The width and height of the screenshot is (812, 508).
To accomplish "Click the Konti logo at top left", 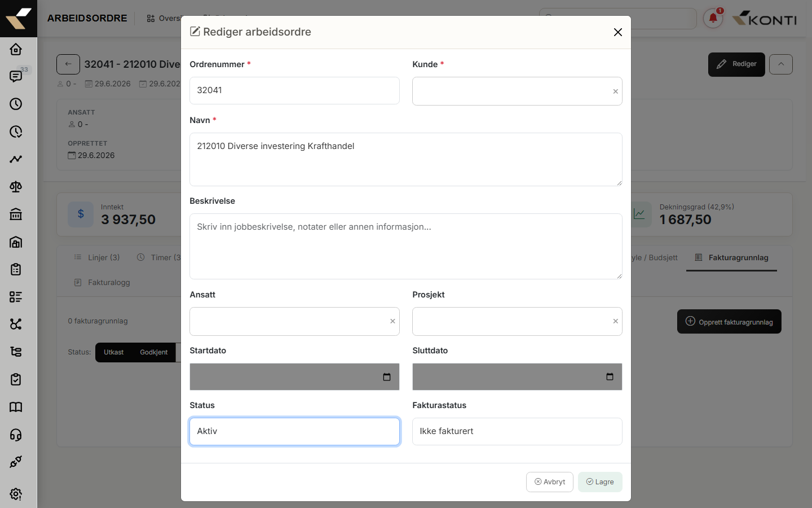I will [19, 19].
